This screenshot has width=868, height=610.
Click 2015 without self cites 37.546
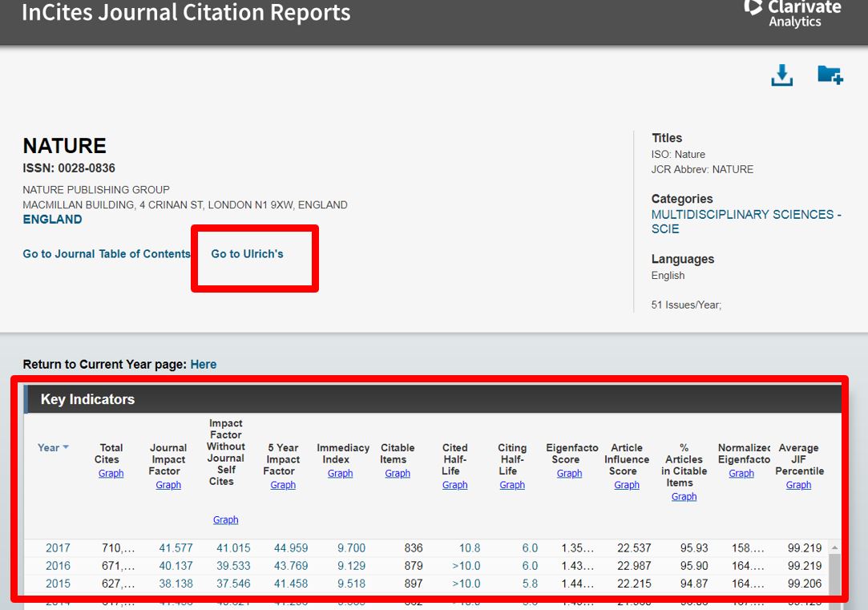click(233, 584)
